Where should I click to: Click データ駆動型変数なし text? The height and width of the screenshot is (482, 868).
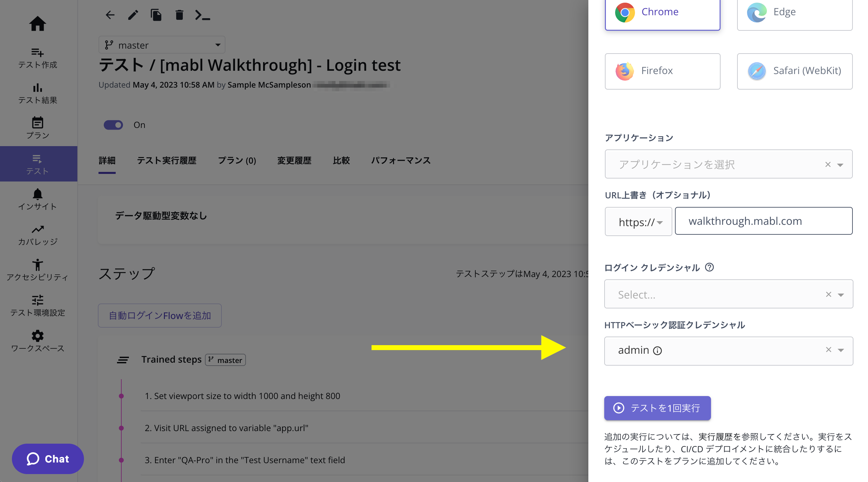click(161, 216)
